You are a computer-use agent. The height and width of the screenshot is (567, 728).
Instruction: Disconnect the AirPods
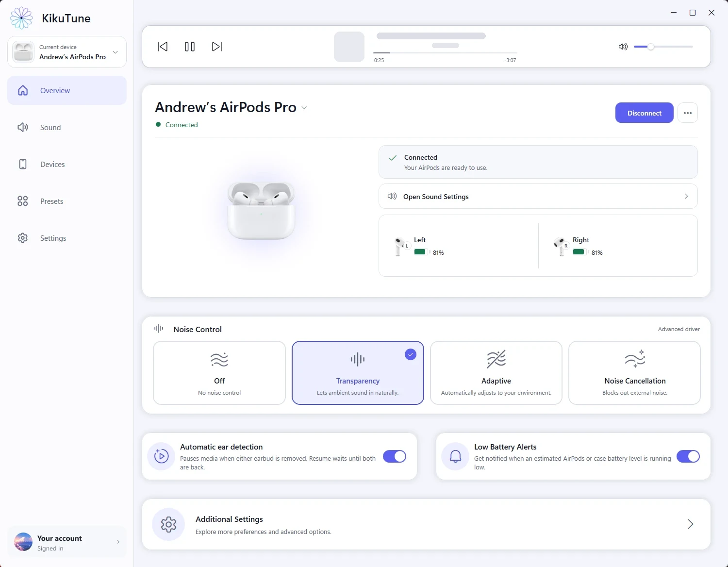click(645, 113)
